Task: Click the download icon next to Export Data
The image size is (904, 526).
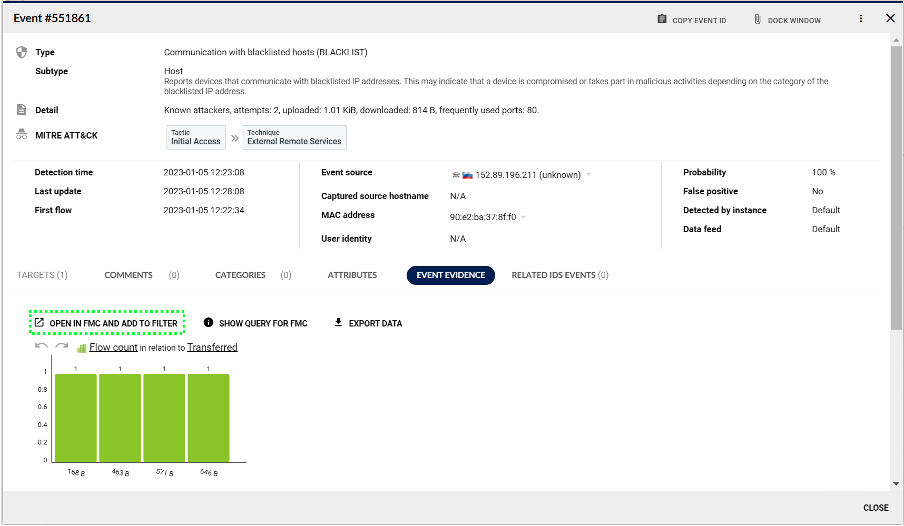Action: coord(338,323)
